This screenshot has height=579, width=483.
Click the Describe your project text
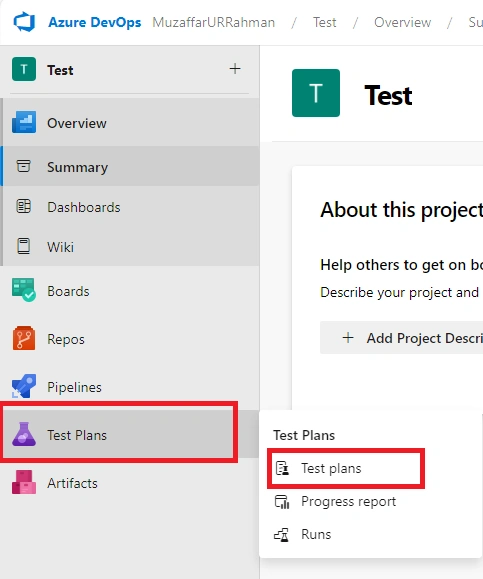400,292
